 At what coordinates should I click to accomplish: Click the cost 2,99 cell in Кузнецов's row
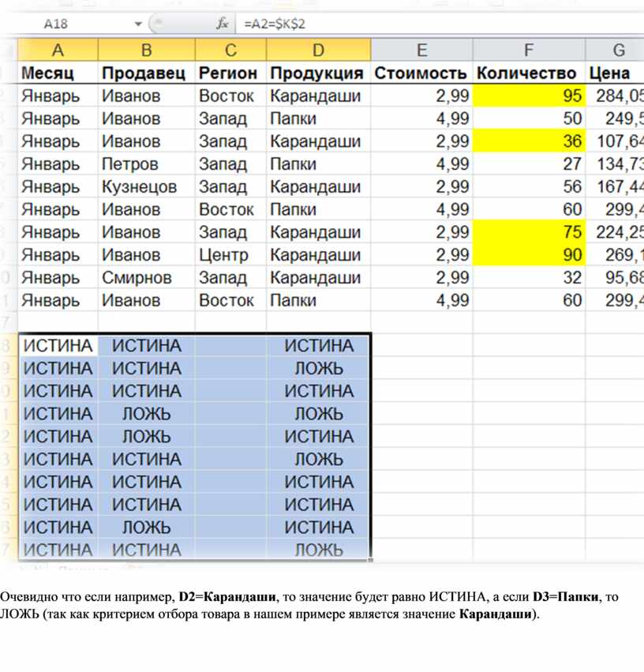(421, 186)
